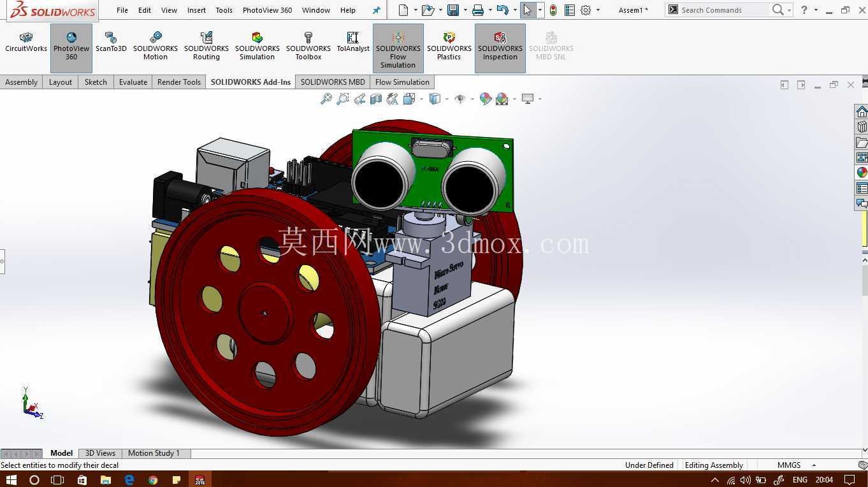The width and height of the screenshot is (868, 487).
Task: Expand the Help question mark dropdown
Action: tap(816, 10)
